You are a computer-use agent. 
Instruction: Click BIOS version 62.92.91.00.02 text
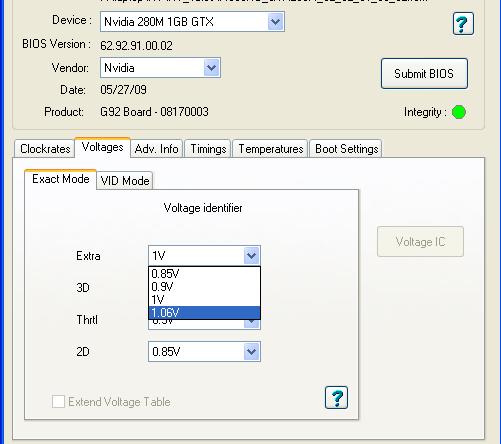[136, 45]
